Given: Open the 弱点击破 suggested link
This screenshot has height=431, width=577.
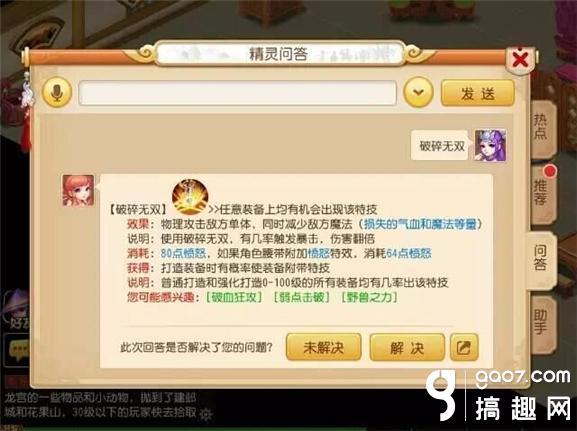Looking at the screenshot, I should [302, 297].
